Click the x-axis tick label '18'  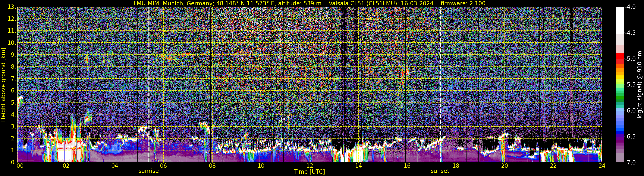tap(456, 166)
